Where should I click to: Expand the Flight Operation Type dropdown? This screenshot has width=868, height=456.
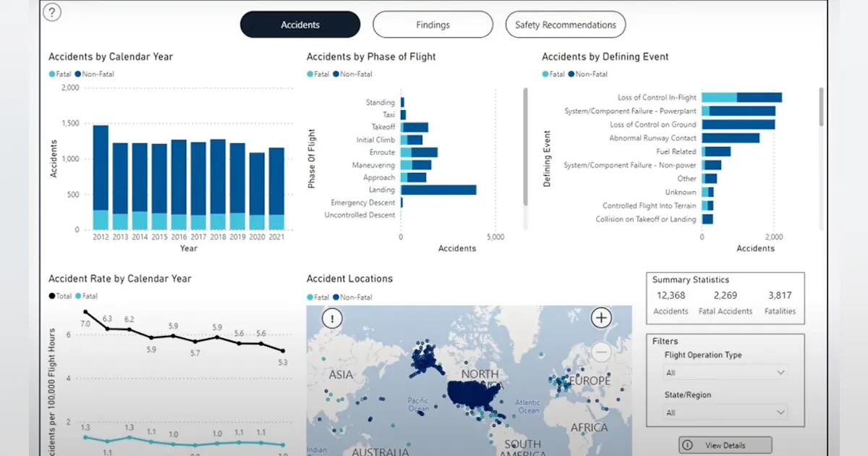click(x=726, y=373)
